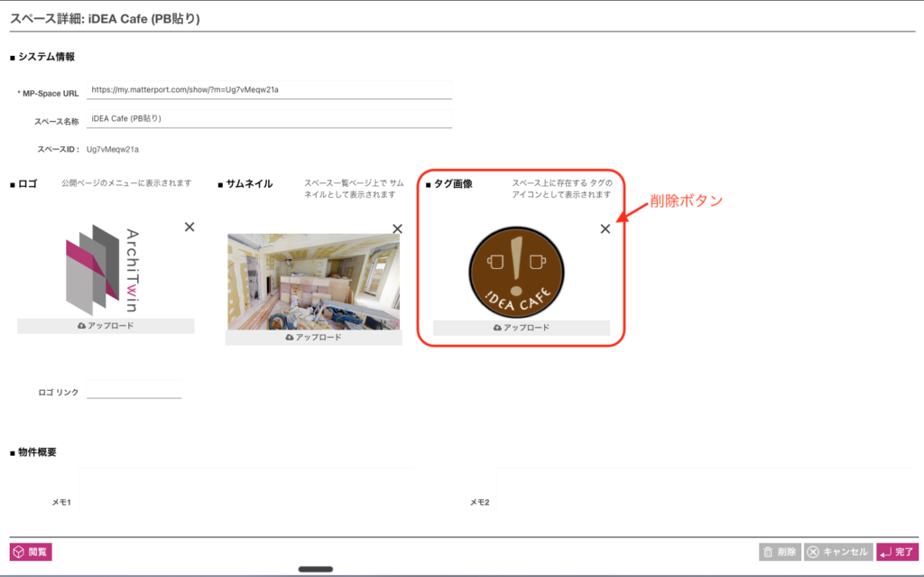Click the tag image delete X
This screenshot has height=577, width=924.
(x=605, y=228)
